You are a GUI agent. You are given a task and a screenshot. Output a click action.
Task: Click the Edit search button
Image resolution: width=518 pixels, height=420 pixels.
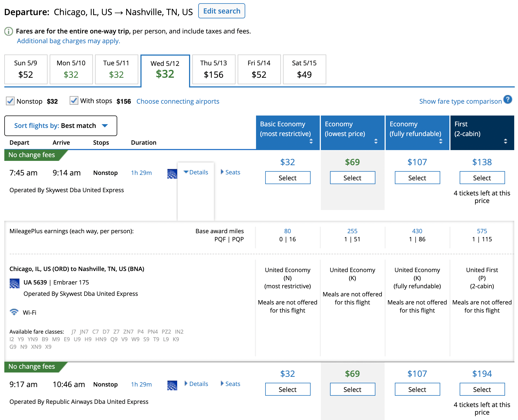(x=222, y=11)
